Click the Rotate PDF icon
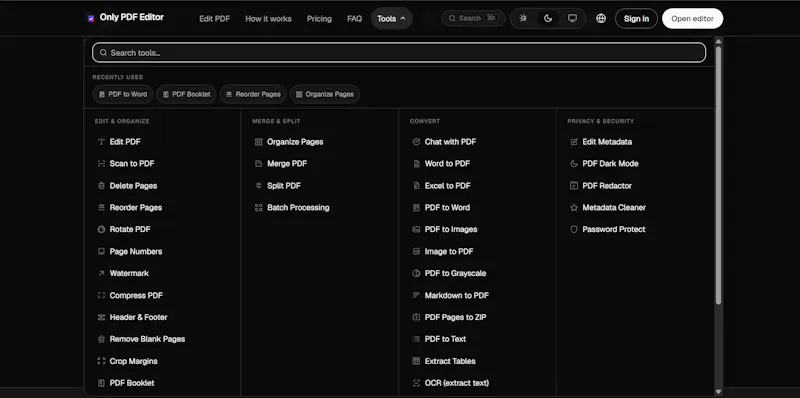Viewport: 800px width, 398px height. [x=101, y=230]
